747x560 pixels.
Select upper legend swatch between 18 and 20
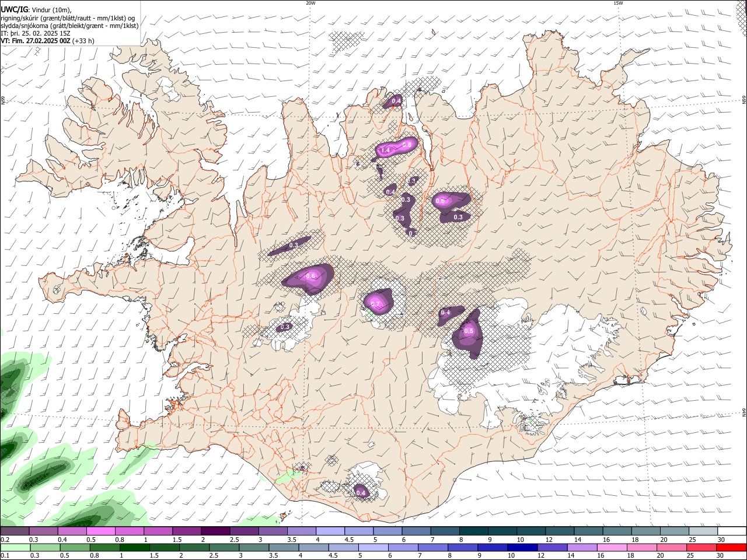click(646, 531)
